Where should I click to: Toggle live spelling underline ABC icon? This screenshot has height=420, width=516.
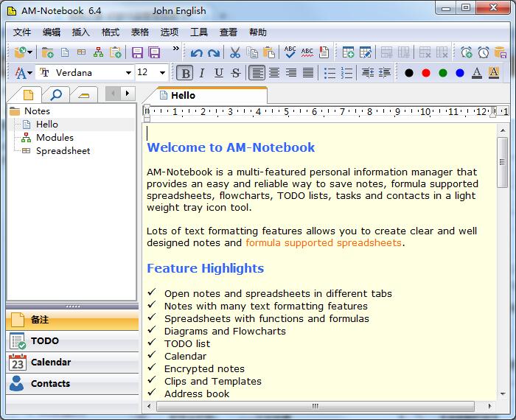coord(307,52)
